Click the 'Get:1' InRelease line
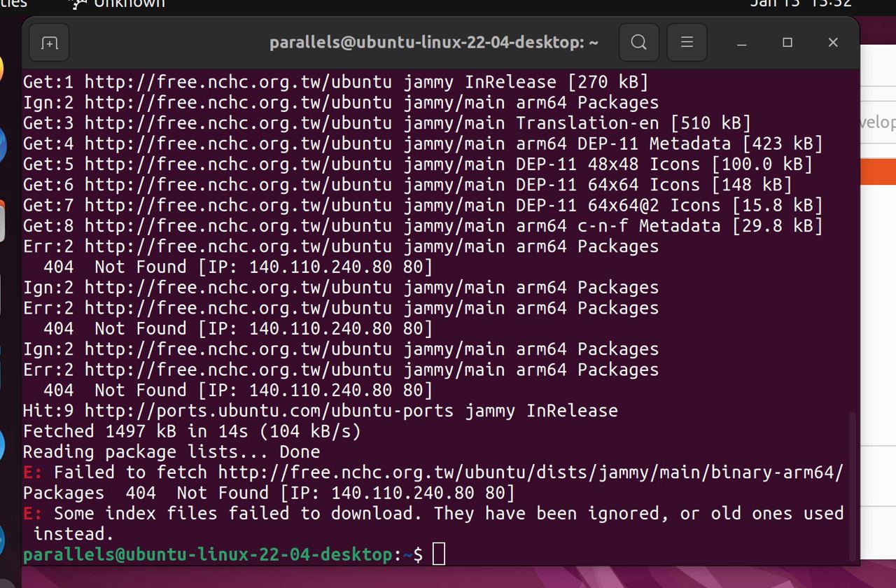The image size is (896, 588). (336, 82)
